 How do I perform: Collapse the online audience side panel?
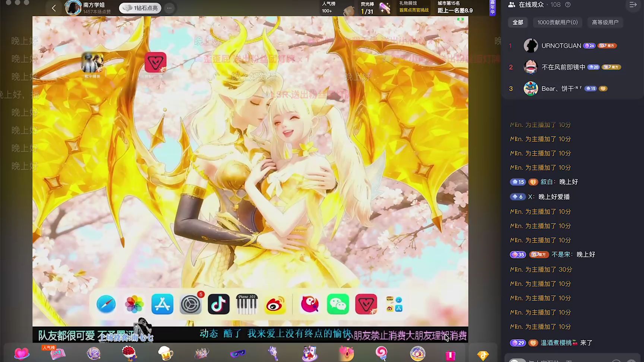[x=633, y=5]
